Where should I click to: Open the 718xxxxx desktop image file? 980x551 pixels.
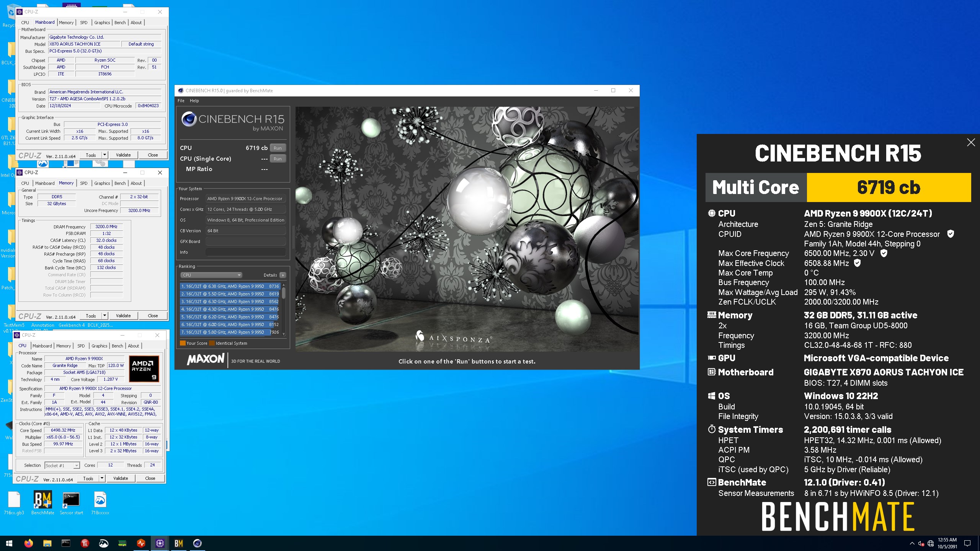[100, 503]
